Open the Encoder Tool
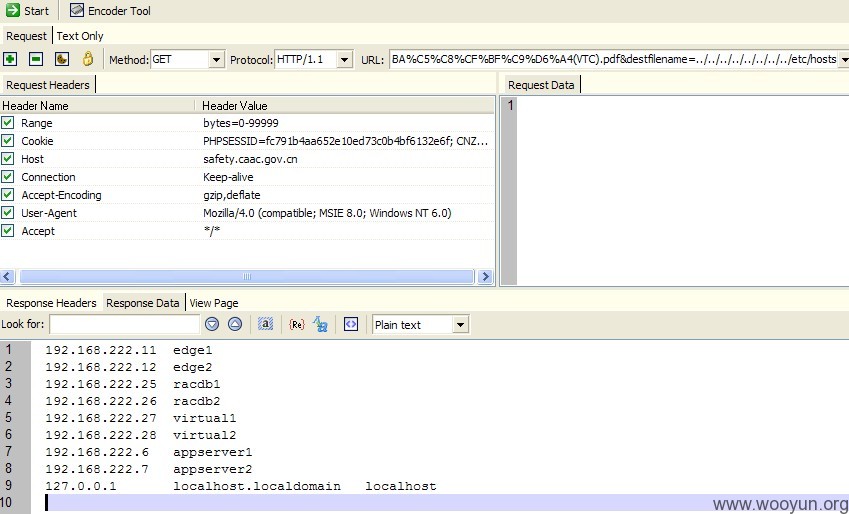849x514 pixels. 110,10
